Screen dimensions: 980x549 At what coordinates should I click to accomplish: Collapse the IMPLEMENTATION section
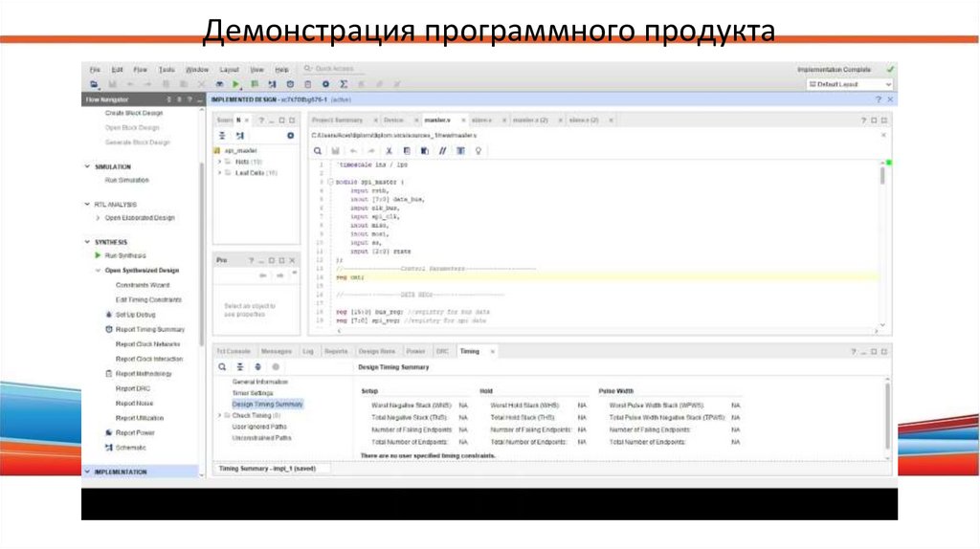[87, 472]
